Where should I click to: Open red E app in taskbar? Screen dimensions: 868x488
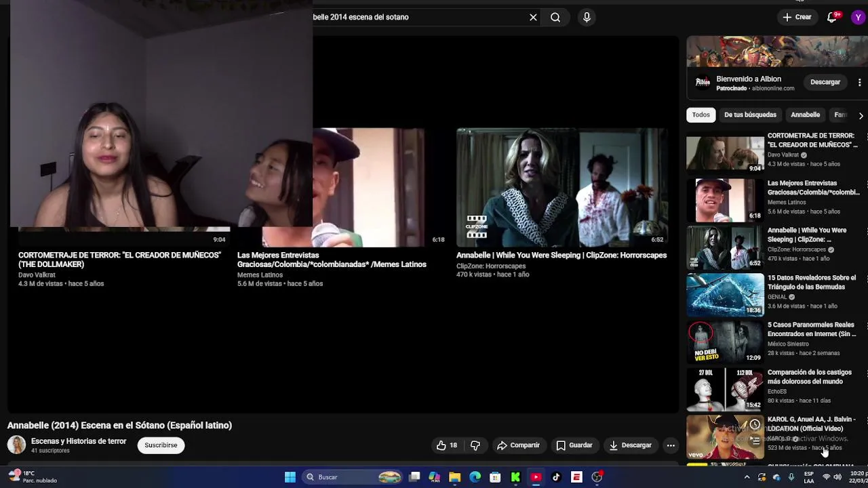(576, 477)
